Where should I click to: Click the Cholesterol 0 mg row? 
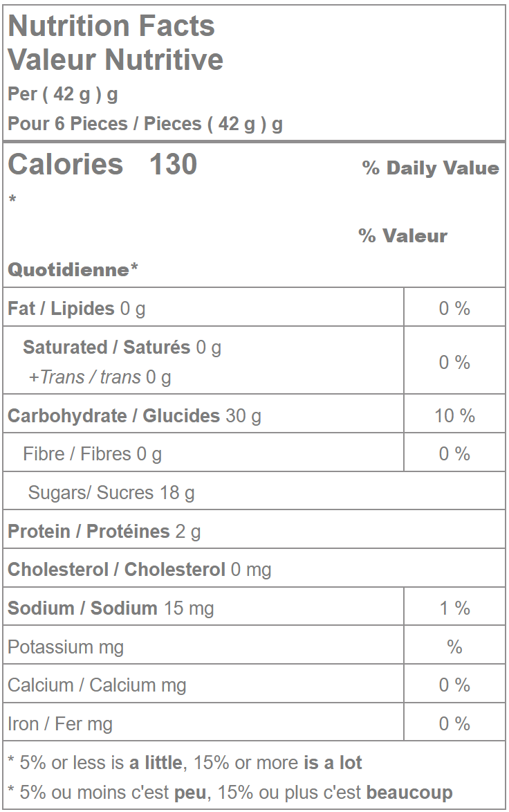pos(139,570)
